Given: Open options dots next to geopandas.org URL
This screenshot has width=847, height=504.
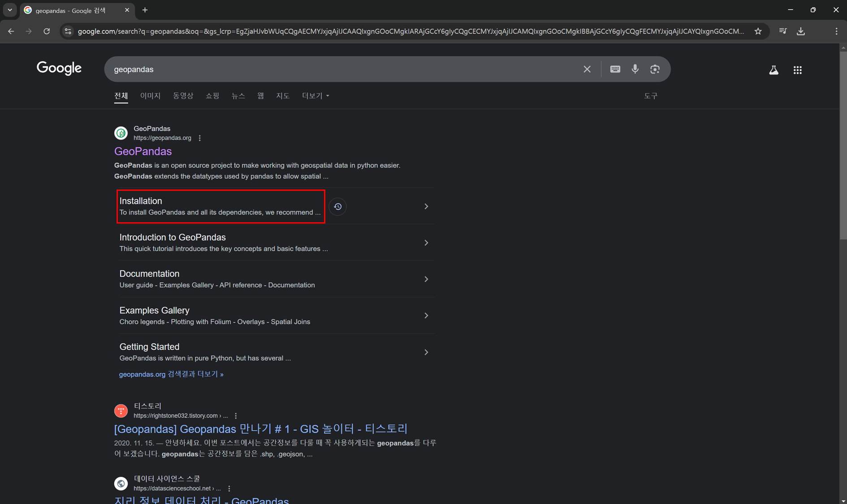Looking at the screenshot, I should [200, 138].
